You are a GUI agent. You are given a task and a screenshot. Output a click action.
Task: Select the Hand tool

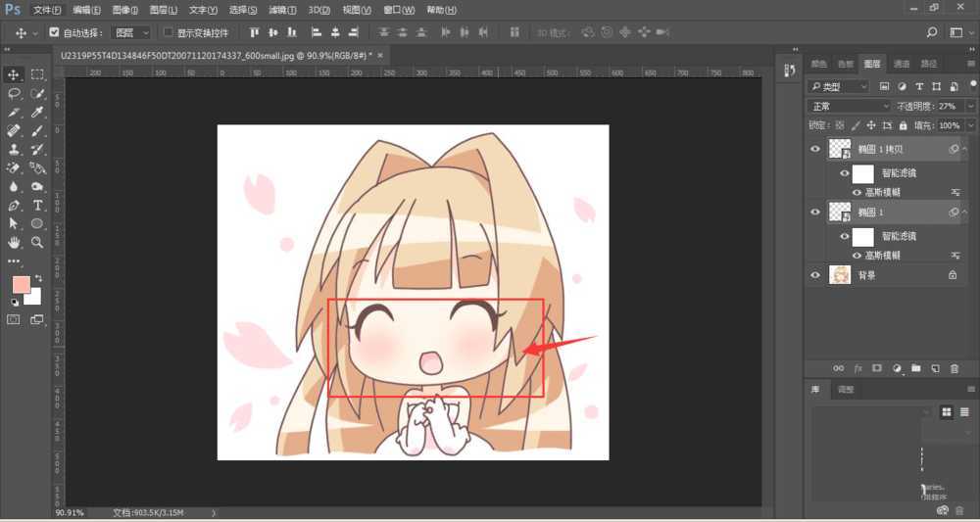[x=14, y=242]
